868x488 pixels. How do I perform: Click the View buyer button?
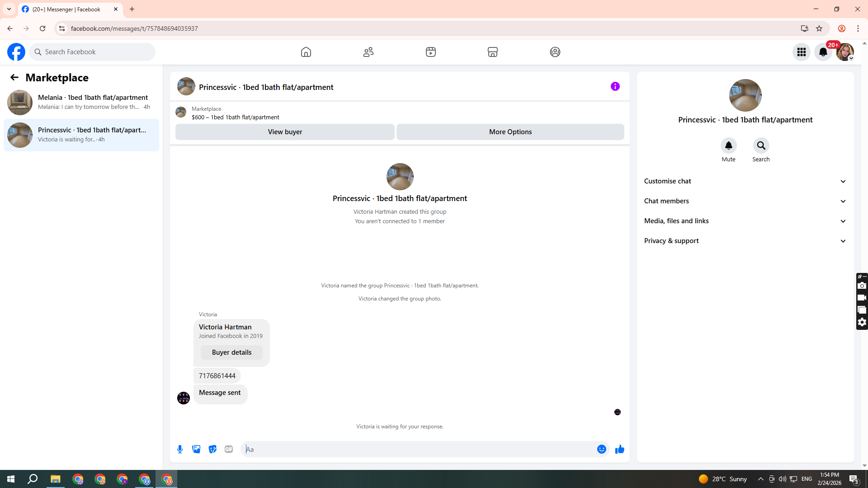click(285, 132)
